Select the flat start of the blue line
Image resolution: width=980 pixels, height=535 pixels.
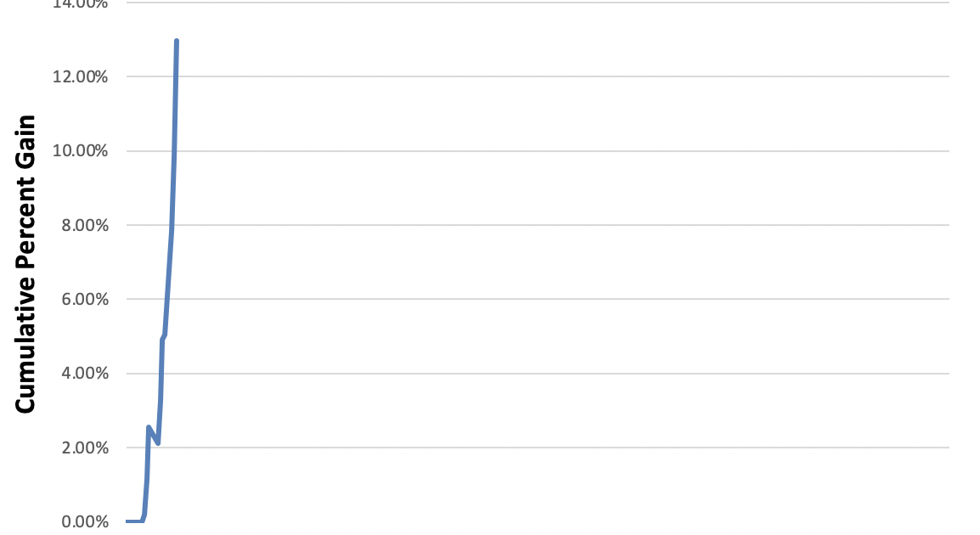pyautogui.click(x=134, y=521)
